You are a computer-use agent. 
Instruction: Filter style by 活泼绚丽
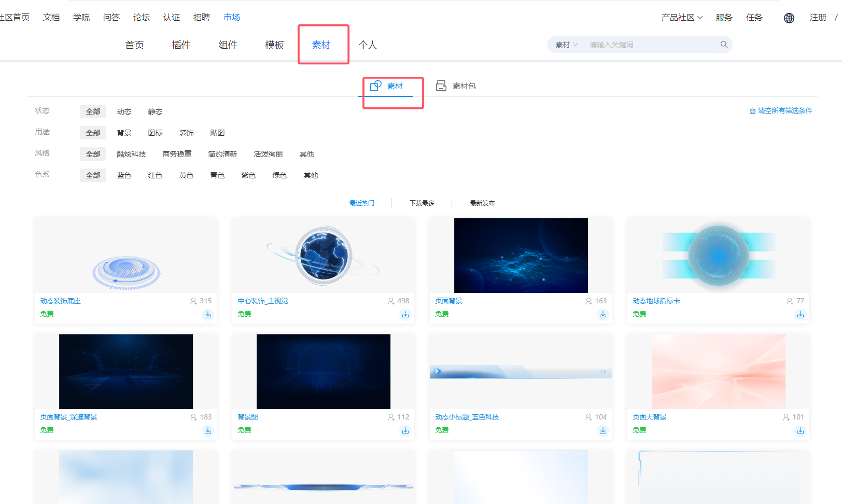click(268, 154)
